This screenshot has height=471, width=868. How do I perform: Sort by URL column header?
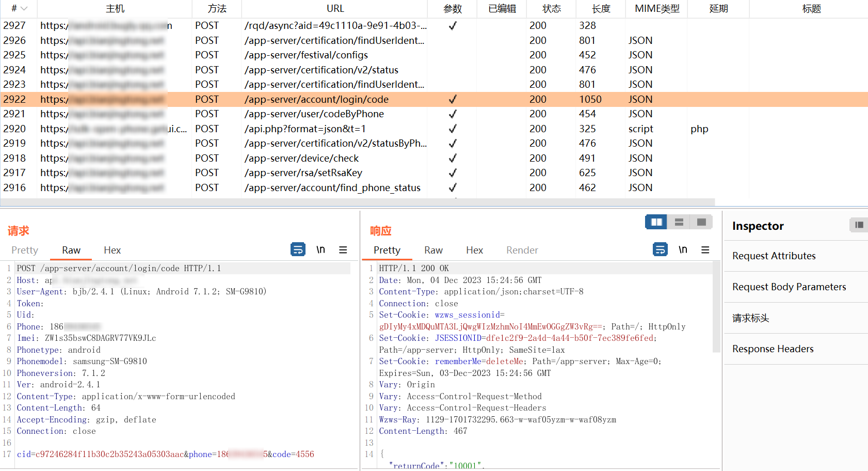click(335, 9)
